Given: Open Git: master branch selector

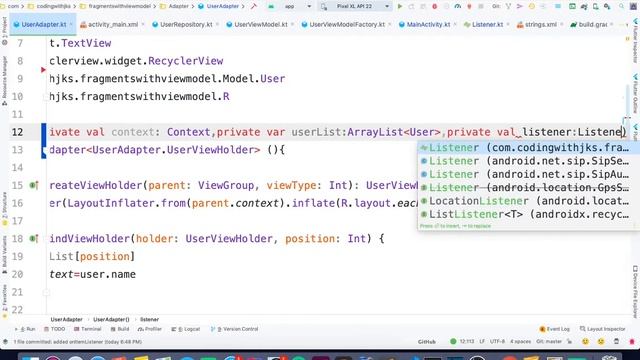Looking at the screenshot, I should click(x=549, y=342).
